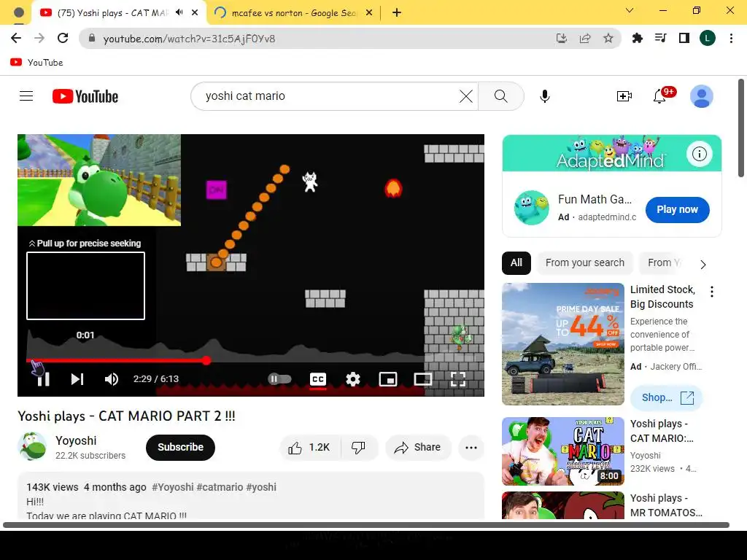Click the video seek preview thumbnail
Image resolution: width=747 pixels, height=560 pixels.
click(x=86, y=286)
